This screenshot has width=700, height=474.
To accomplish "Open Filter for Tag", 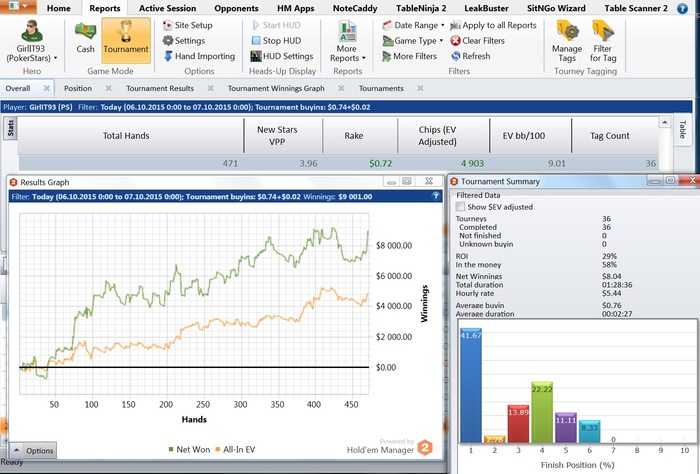I will coord(603,42).
